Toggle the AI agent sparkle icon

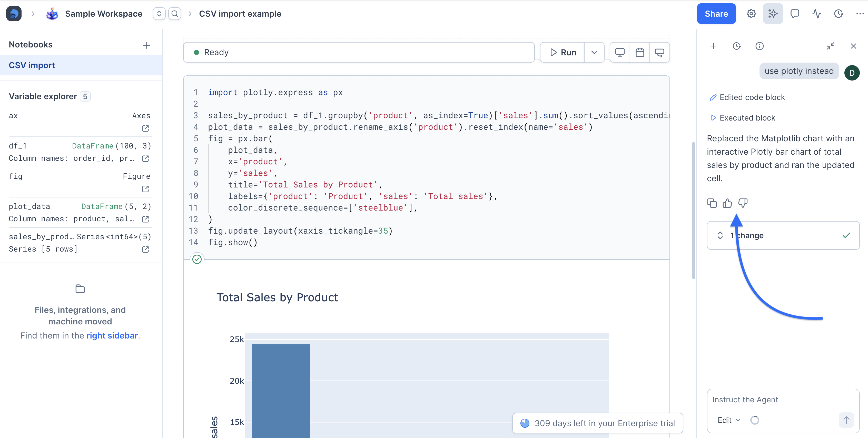tap(773, 14)
